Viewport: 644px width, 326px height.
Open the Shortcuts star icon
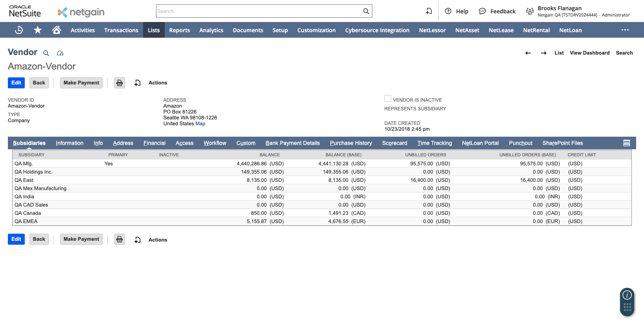pos(38,30)
